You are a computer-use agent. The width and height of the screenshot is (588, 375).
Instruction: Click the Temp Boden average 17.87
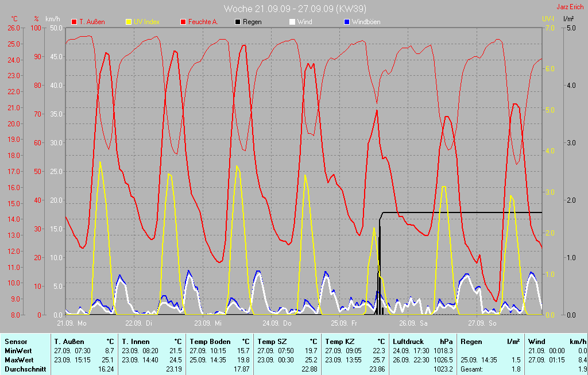pos(242,369)
